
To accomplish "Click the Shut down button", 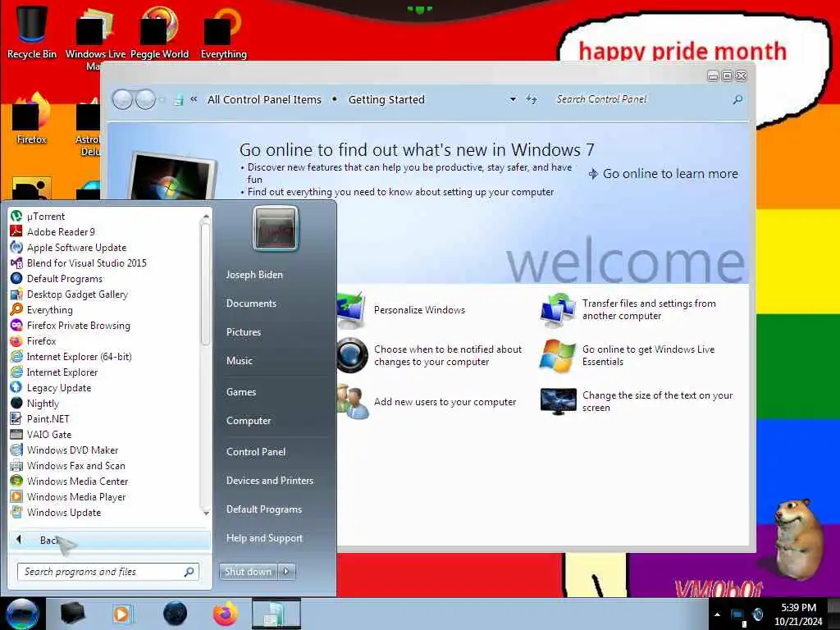I will click(x=248, y=572).
